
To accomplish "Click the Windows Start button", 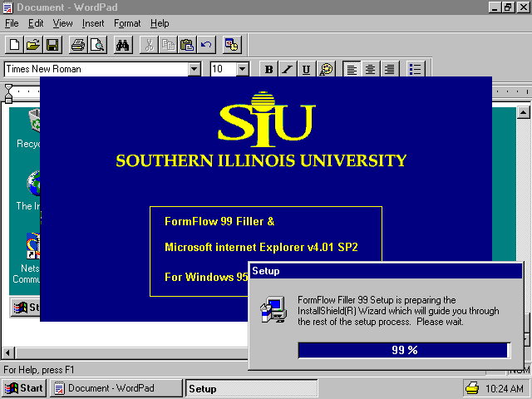I will coord(24,388).
